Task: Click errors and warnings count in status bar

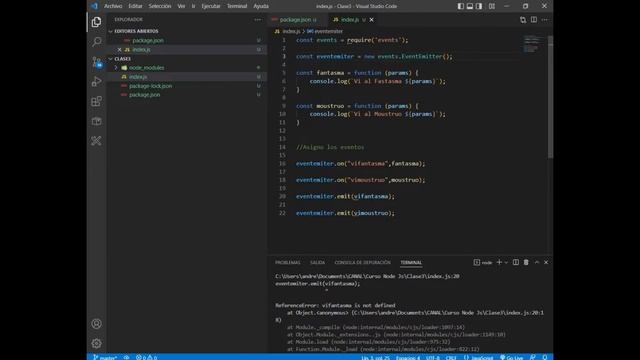Action: pos(147,358)
